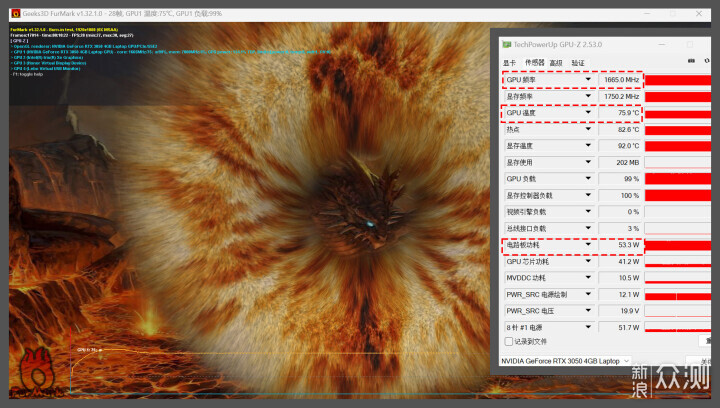
Task: Click the GPU 温度 red history graph
Action: [x=678, y=113]
